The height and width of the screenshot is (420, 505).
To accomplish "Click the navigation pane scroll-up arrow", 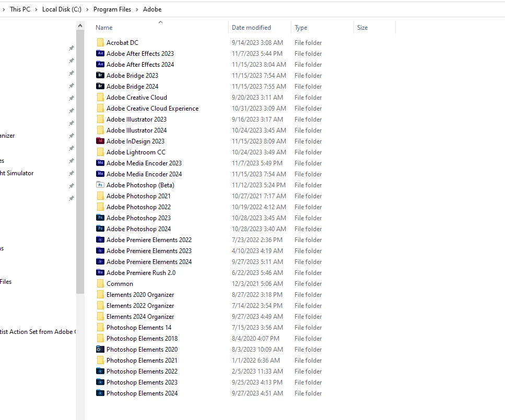I will coord(80,26).
